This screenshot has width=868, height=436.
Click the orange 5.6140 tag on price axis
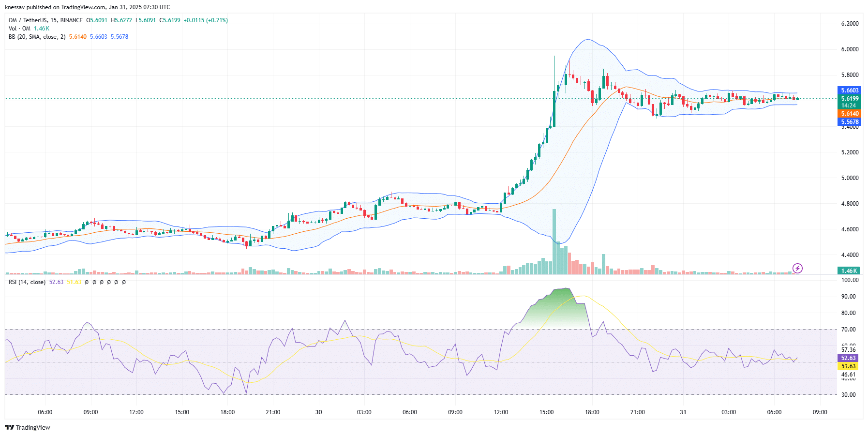tap(849, 114)
